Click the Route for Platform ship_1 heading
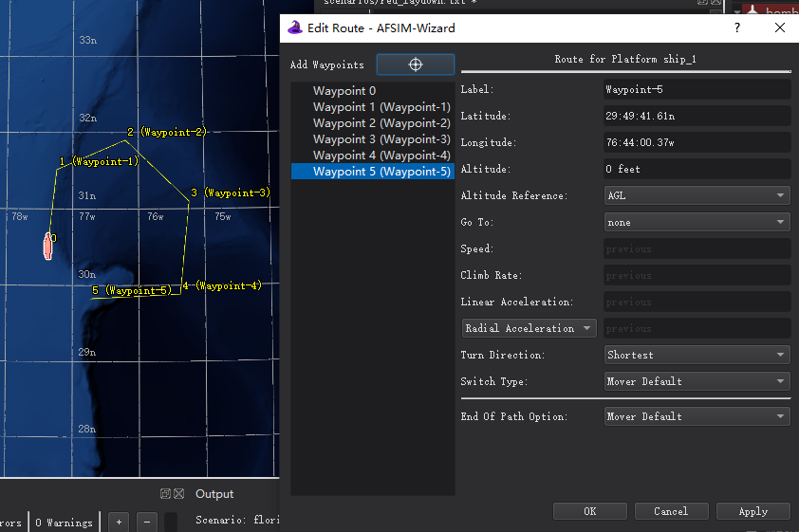The image size is (799, 532). [625, 59]
